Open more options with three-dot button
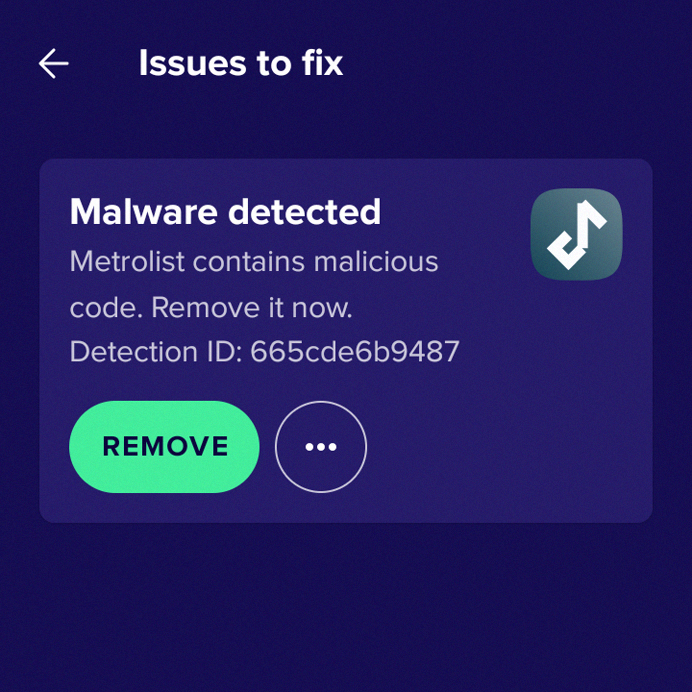This screenshot has width=692, height=692. 321,447
